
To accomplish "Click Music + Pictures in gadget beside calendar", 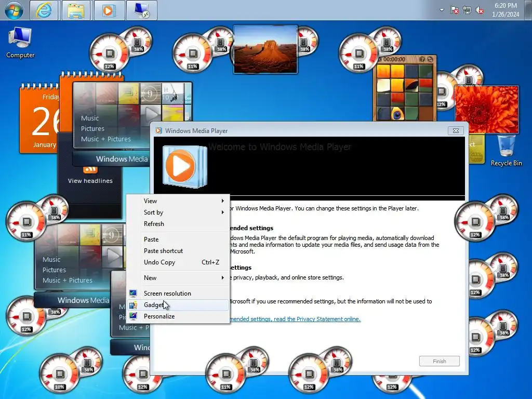I will tap(106, 139).
